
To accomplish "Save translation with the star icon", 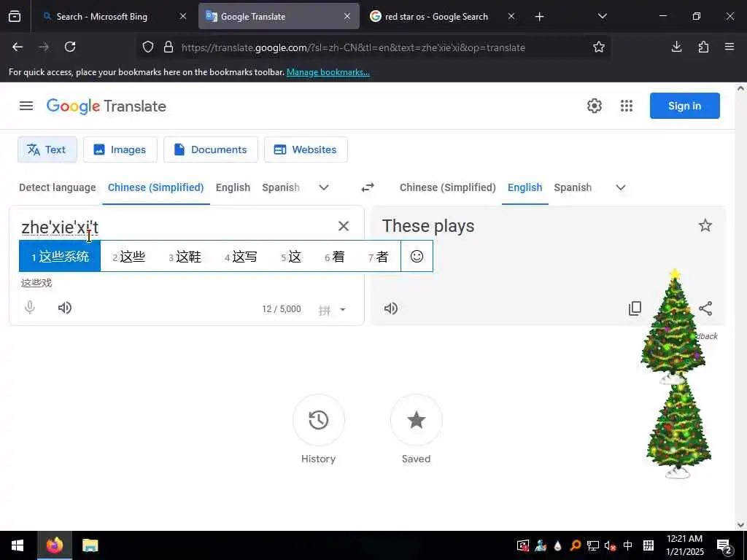I will coord(705,226).
